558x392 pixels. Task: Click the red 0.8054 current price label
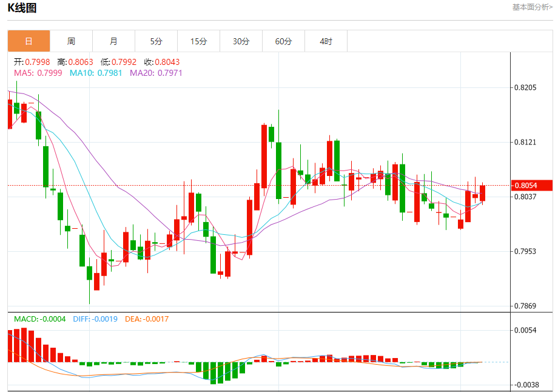[532, 186]
